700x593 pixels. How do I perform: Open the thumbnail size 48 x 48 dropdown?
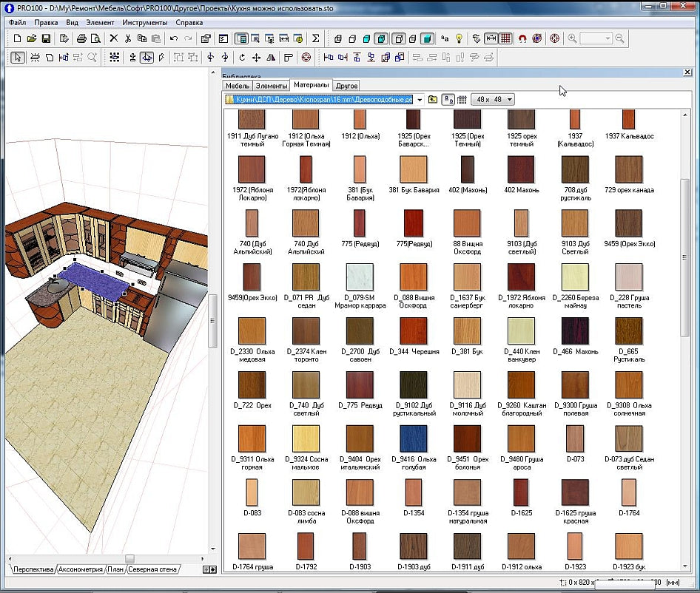493,100
